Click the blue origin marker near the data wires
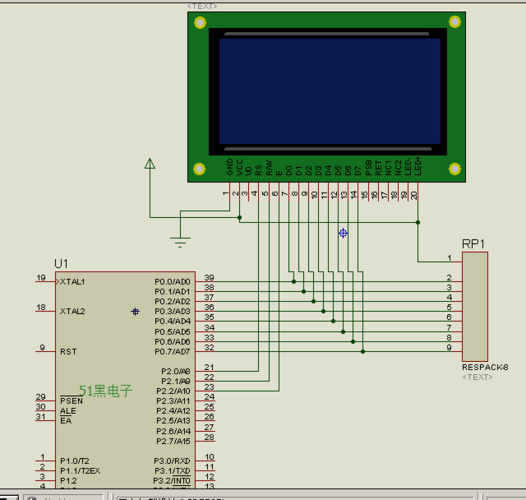Image resolution: width=526 pixels, height=500 pixels. tap(343, 233)
